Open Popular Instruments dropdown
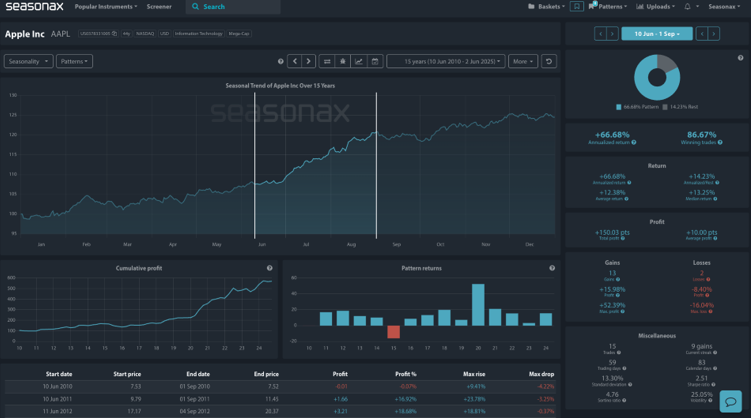The width and height of the screenshot is (751, 418). pyautogui.click(x=106, y=7)
